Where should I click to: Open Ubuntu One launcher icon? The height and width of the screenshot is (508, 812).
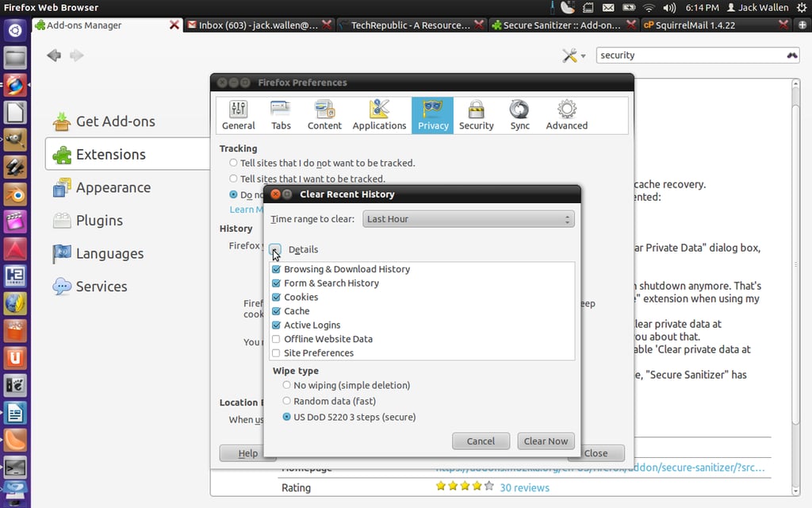(x=15, y=358)
